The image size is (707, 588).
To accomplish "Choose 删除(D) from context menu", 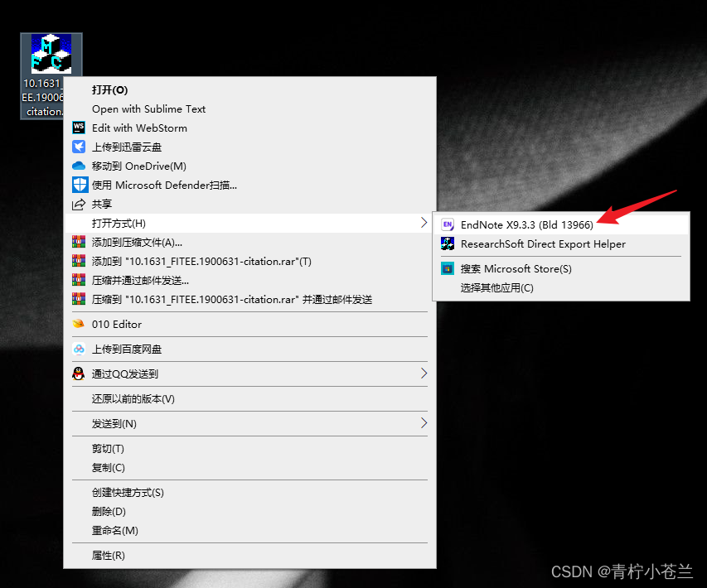I will (x=250, y=512).
